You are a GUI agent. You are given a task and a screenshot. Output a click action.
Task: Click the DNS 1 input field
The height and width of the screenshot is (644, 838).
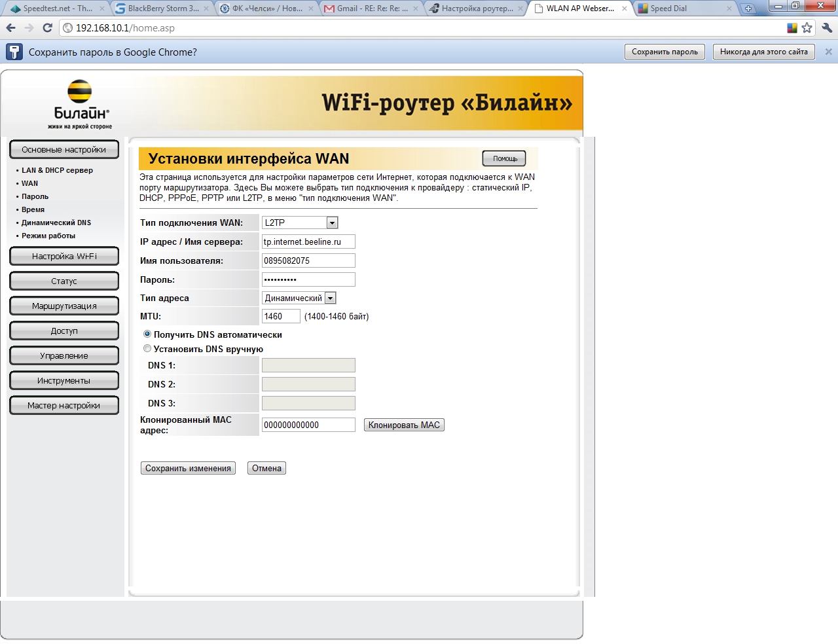[308, 365]
